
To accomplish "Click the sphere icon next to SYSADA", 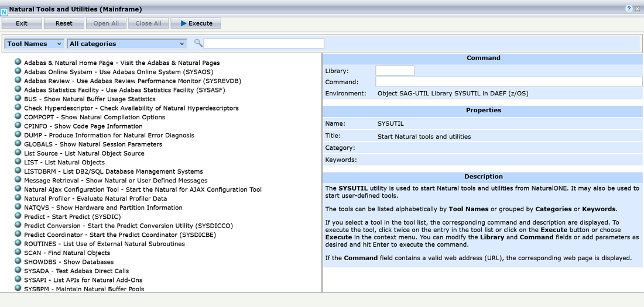I will coord(18,270).
